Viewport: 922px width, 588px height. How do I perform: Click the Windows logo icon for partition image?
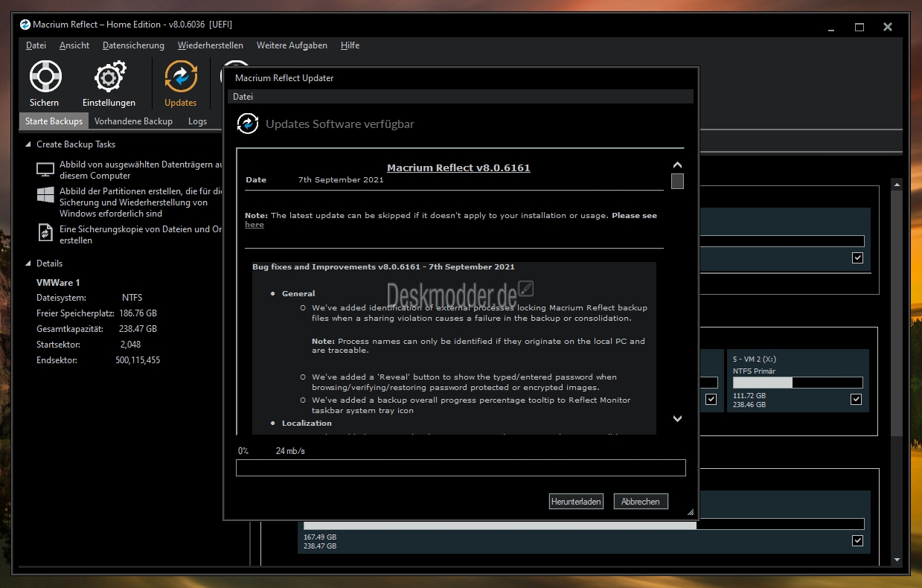coord(45,195)
